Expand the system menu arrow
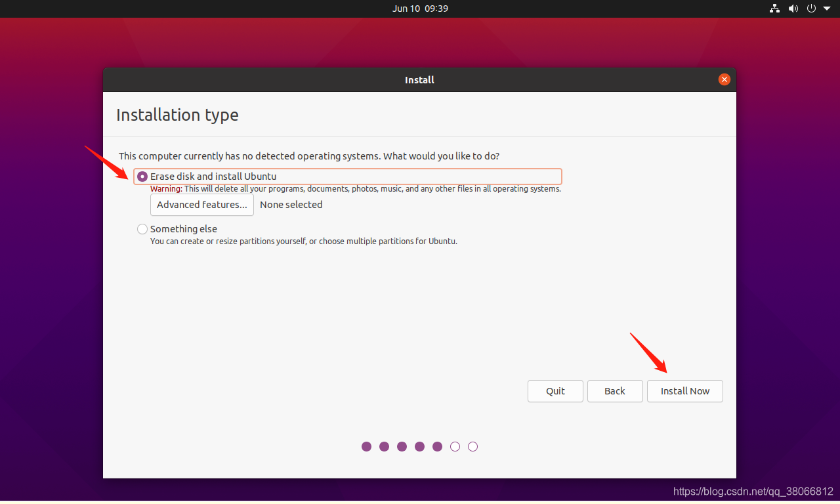This screenshot has width=840, height=504. 827,9
